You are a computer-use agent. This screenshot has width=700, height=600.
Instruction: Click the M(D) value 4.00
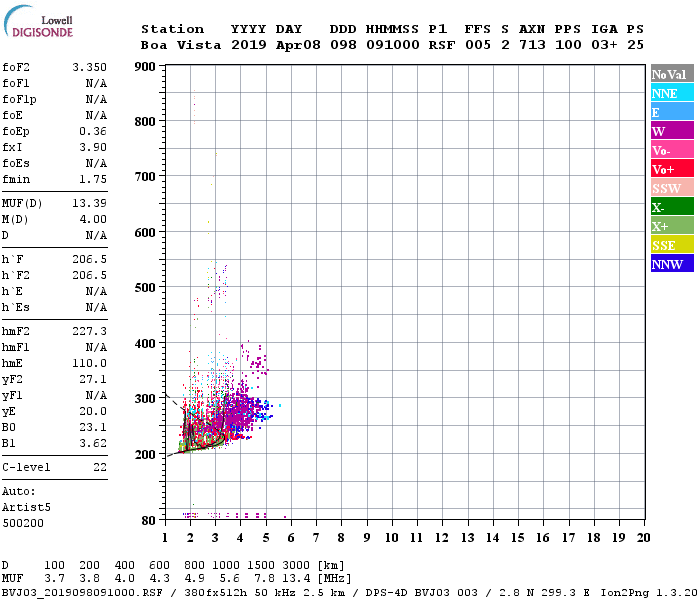click(x=93, y=220)
